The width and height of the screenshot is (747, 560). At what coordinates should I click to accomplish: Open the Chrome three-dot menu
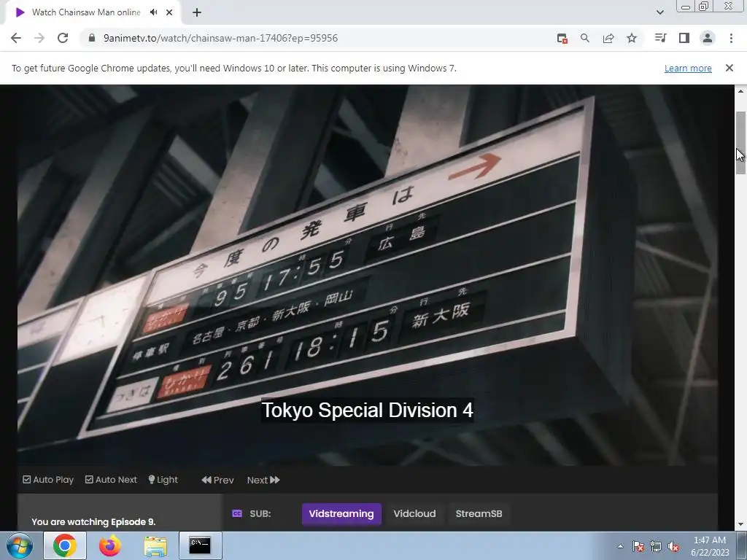(x=731, y=38)
